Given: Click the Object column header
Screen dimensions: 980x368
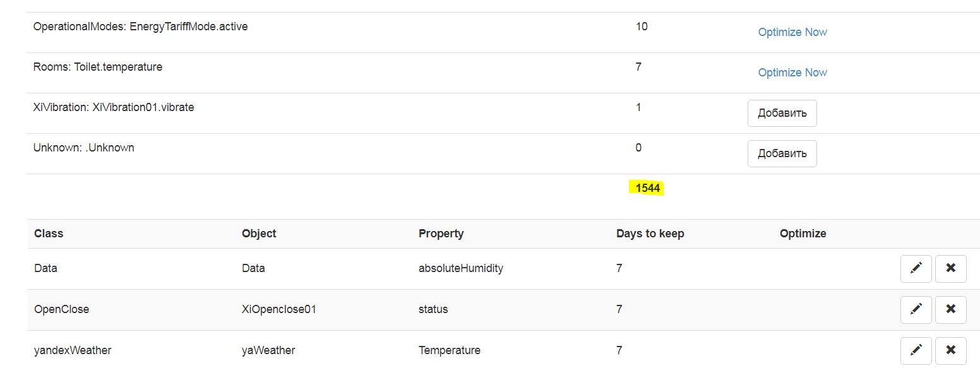Looking at the screenshot, I should tap(259, 234).
